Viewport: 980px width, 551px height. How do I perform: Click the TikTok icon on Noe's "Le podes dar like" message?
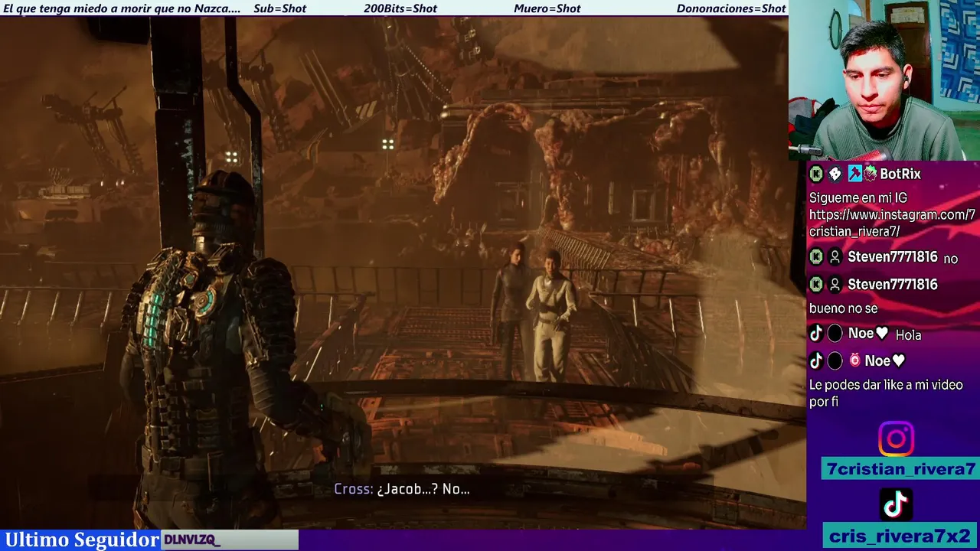click(x=816, y=360)
